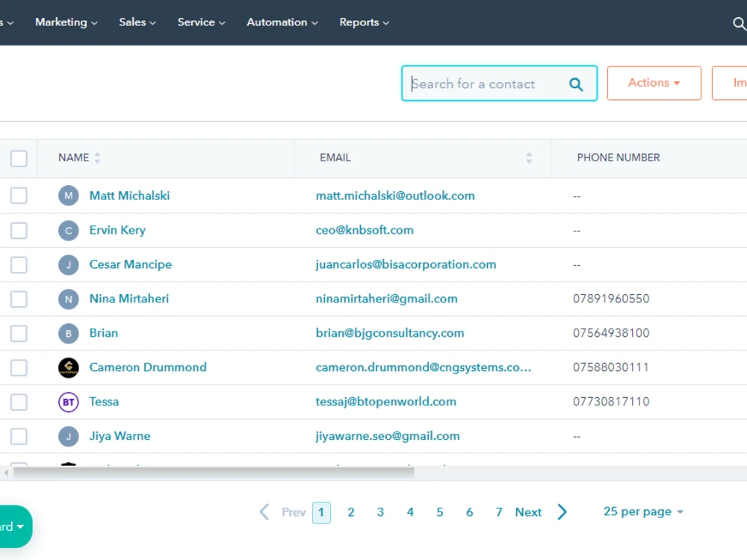747x560 pixels.
Task: Check the box for Ervin Kery
Action: click(x=19, y=231)
